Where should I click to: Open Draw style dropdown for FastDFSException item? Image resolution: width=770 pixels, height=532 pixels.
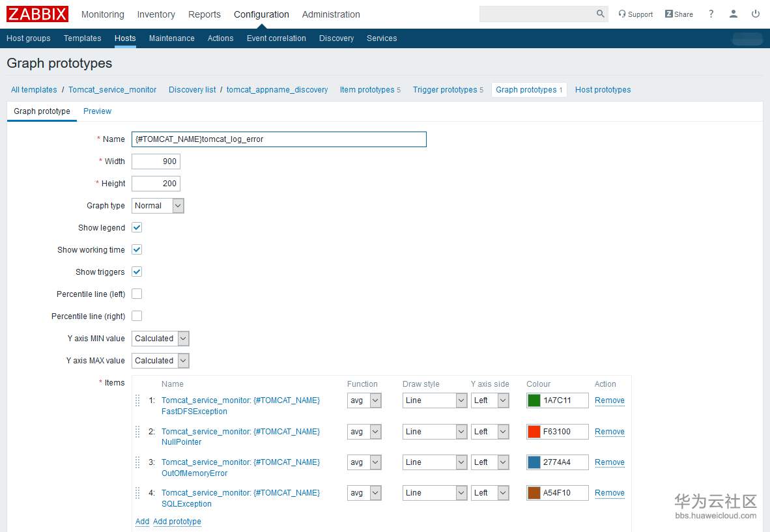point(434,400)
